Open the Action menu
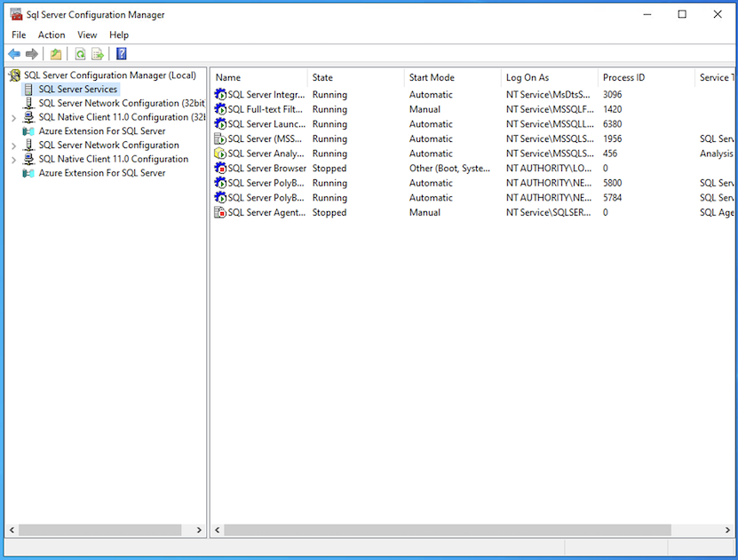738x560 pixels. (52, 35)
